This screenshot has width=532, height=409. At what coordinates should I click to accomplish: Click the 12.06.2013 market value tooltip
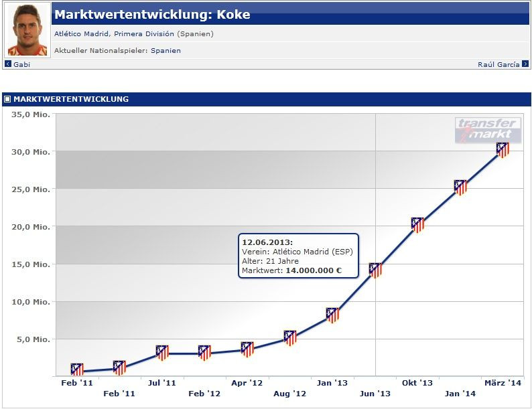299,256
